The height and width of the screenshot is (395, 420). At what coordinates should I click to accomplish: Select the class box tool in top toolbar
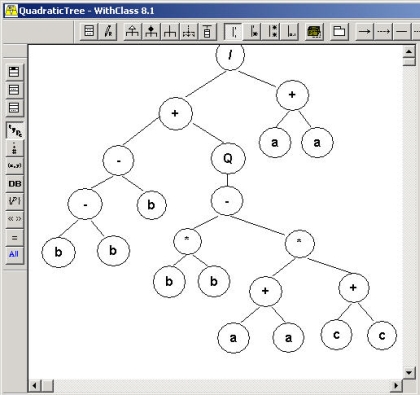(89, 32)
